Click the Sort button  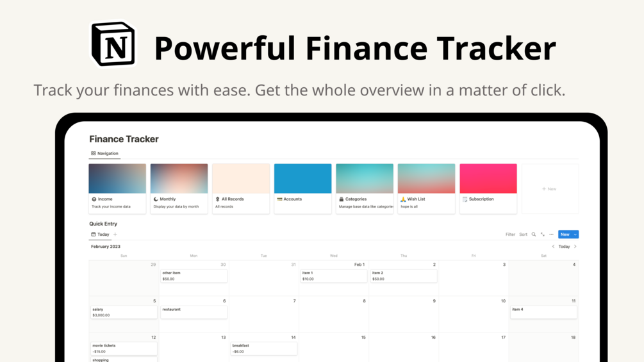pyautogui.click(x=523, y=234)
